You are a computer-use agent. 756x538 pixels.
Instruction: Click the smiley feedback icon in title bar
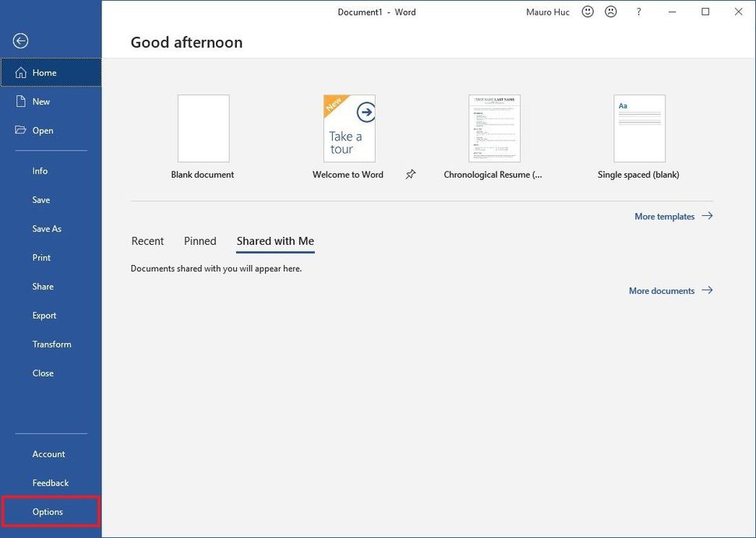[587, 11]
